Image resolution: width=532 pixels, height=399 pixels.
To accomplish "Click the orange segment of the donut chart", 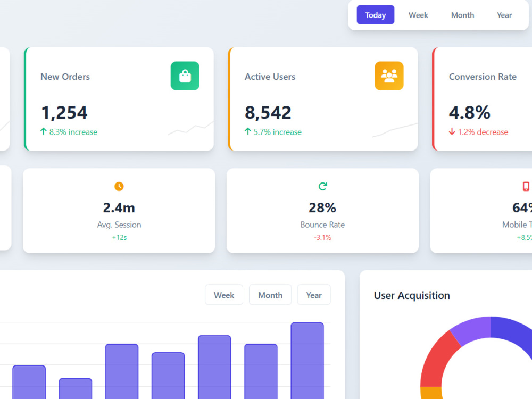I will (x=431, y=393).
